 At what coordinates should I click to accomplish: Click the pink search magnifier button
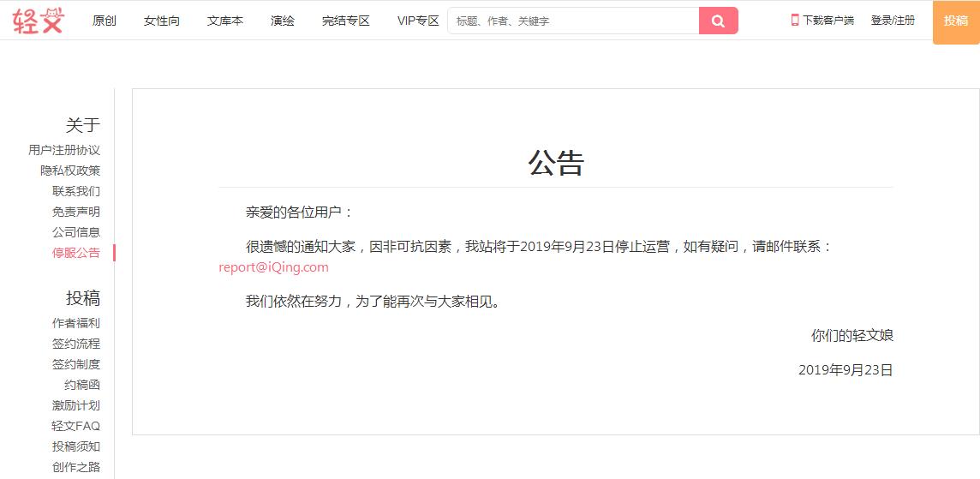point(718,21)
